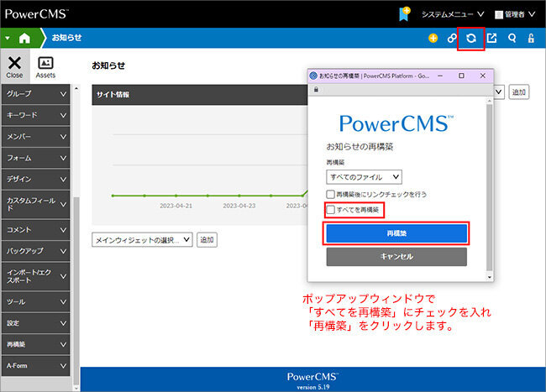Click the popup window's favicon icon
Screen dimensions: 546x392
313,76
